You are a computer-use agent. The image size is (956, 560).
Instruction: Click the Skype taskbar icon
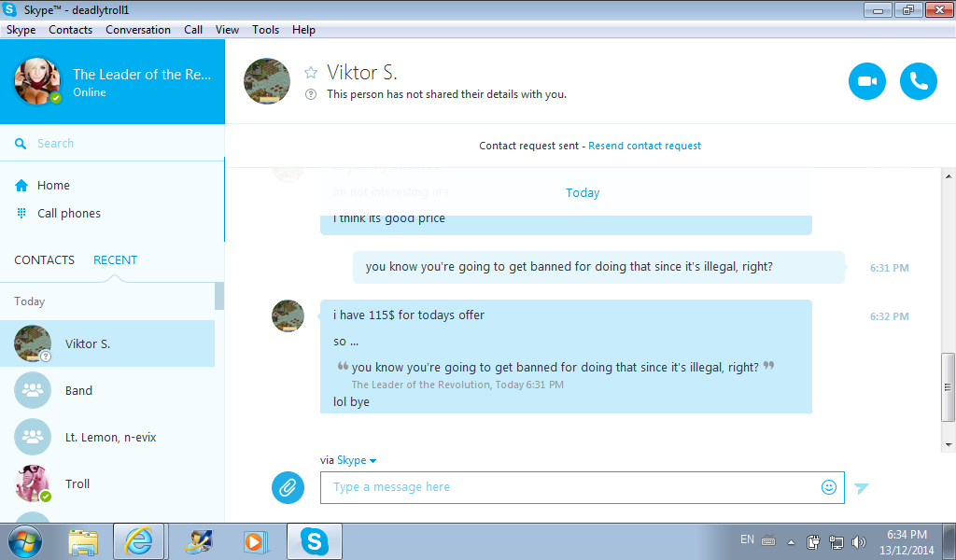pos(315,541)
